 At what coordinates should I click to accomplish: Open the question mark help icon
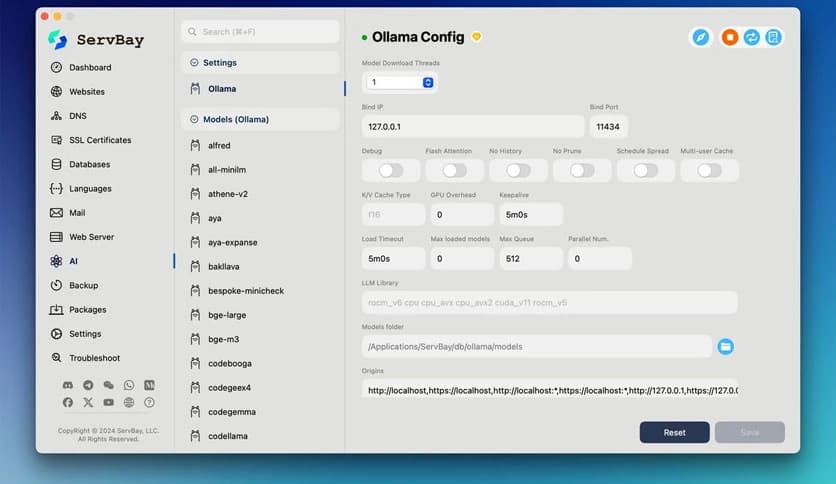pos(149,402)
